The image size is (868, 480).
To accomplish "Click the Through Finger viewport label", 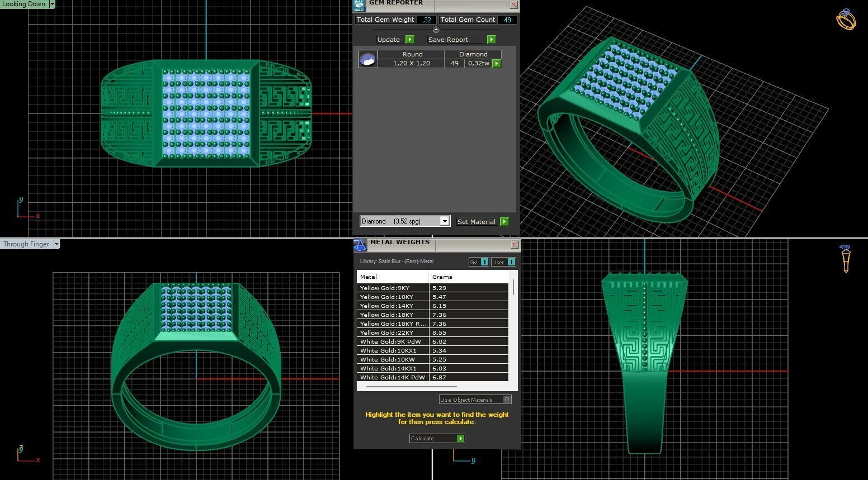I will point(26,244).
